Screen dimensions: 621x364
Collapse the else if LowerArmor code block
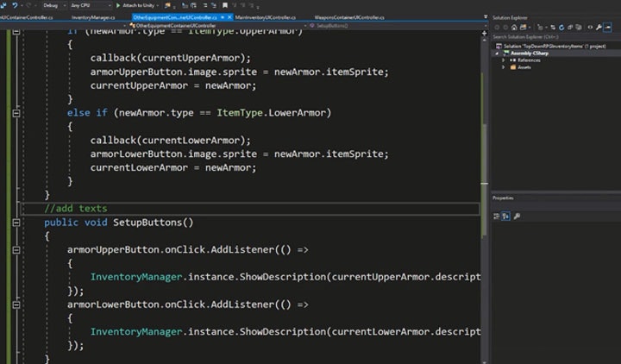16,113
